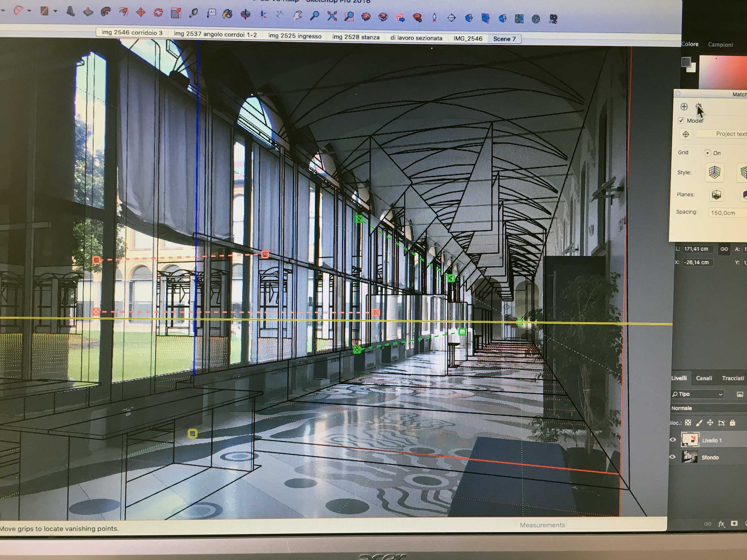The image size is (747, 560).
Task: Click the L field showing 171,41 cm
Action: (698, 249)
